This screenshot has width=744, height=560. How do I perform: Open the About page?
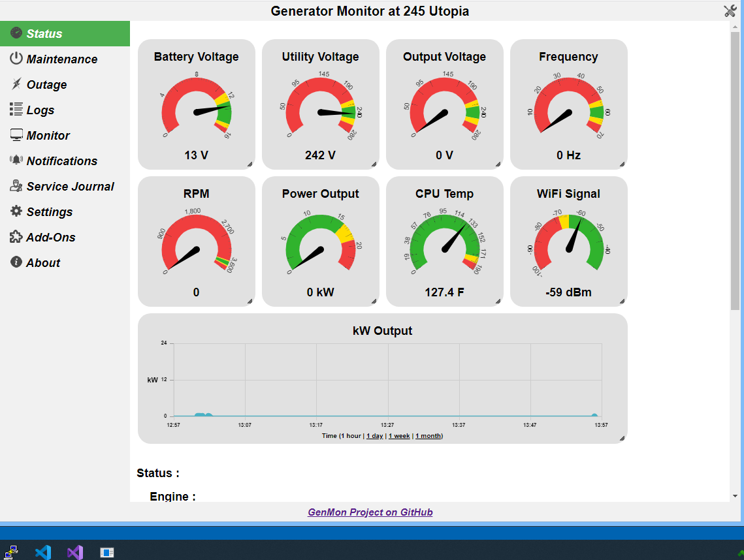[x=65, y=263]
